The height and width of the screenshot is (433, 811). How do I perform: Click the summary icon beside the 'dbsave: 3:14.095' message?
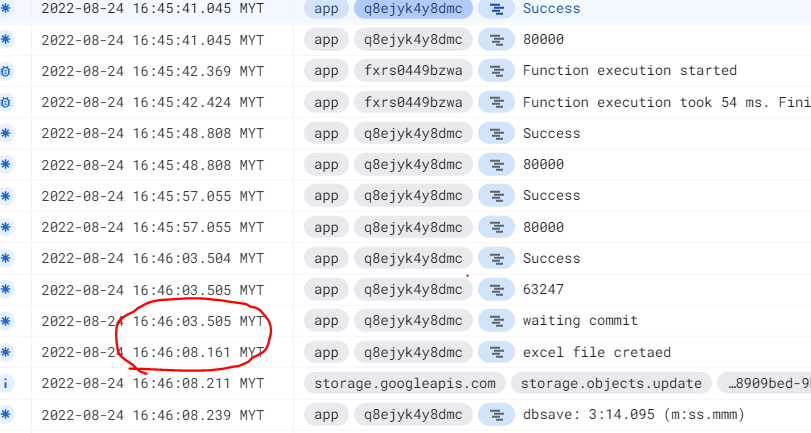click(x=495, y=414)
